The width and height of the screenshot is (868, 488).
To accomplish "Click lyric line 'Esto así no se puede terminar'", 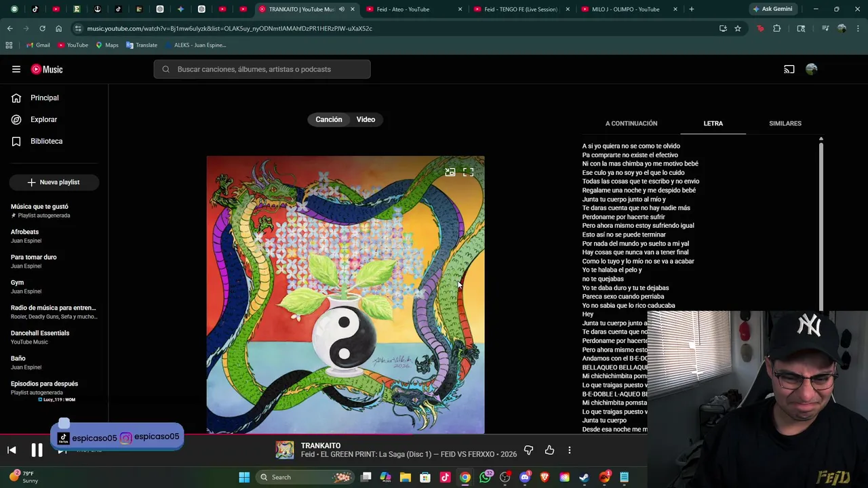I will coord(624,235).
